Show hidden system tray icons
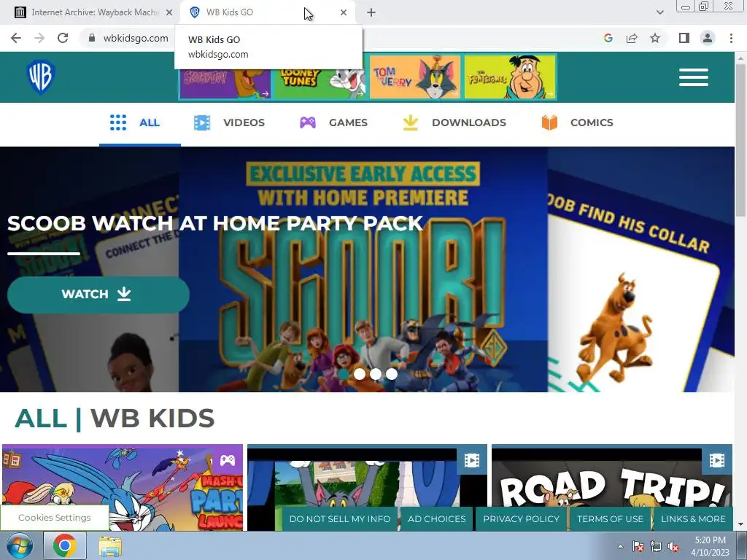The height and width of the screenshot is (560, 747). (620, 546)
